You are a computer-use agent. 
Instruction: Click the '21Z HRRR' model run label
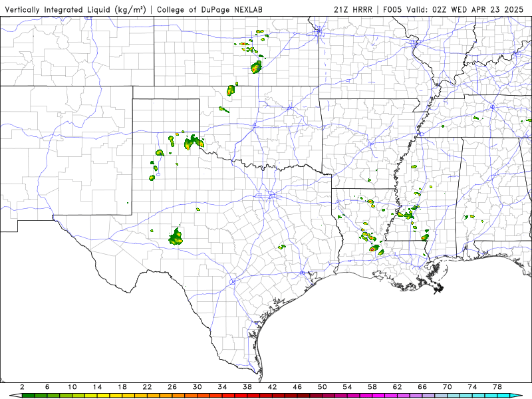(353, 9)
